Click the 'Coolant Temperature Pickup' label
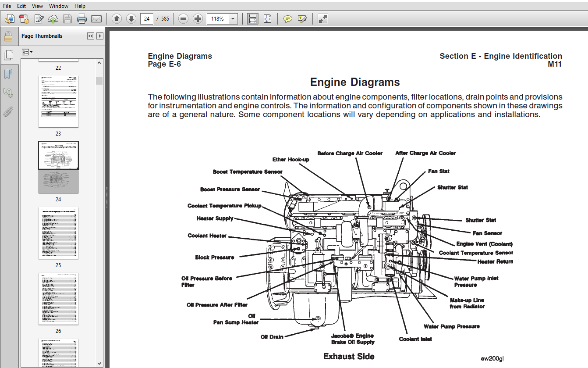Viewport: 588px width, 368px height. click(x=224, y=206)
